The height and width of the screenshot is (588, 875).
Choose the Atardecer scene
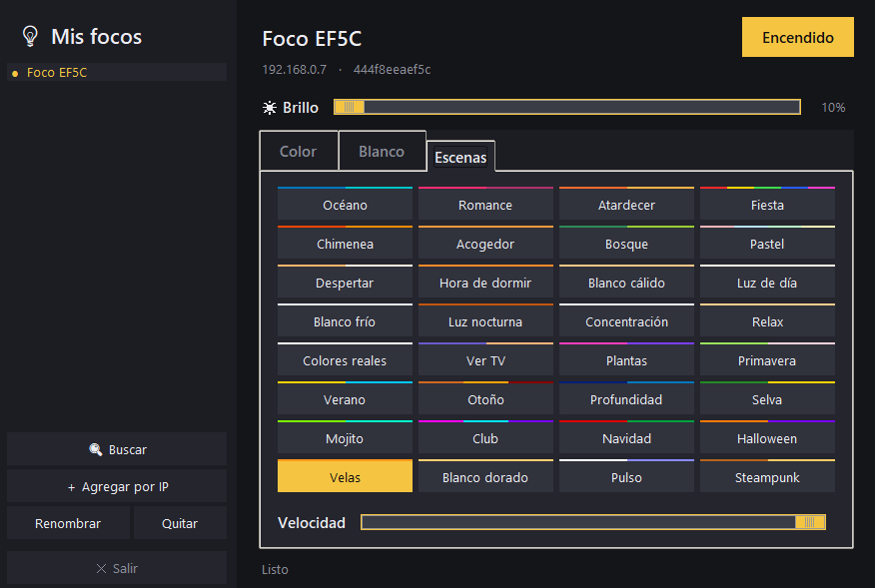(x=626, y=204)
